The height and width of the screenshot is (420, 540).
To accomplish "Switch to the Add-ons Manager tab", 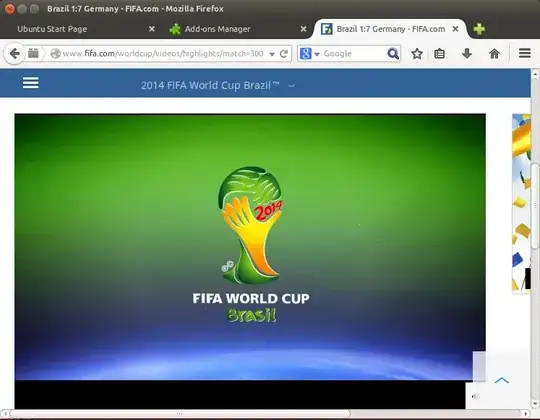I will click(217, 29).
